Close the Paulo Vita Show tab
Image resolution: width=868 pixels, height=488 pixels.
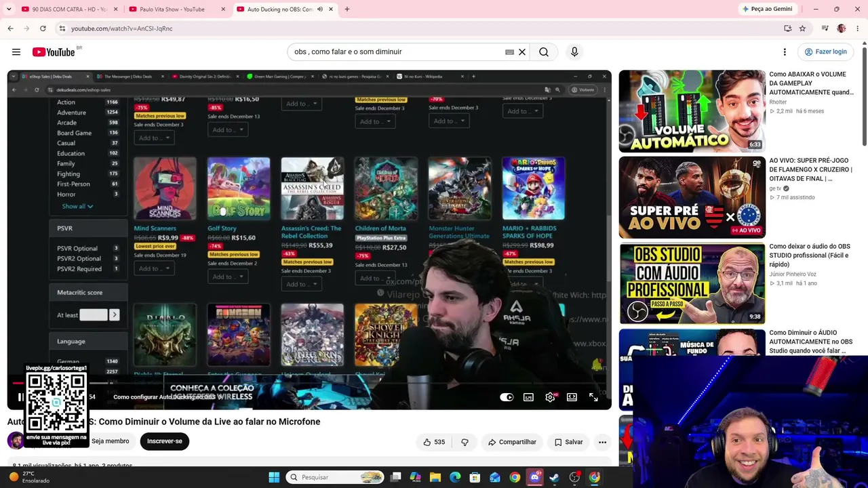pyautogui.click(x=223, y=9)
